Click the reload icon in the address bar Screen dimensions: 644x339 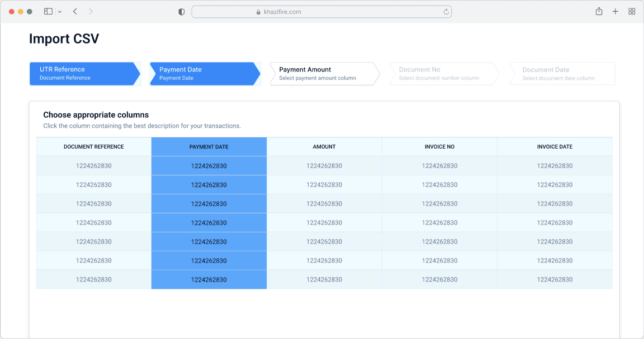pos(446,11)
